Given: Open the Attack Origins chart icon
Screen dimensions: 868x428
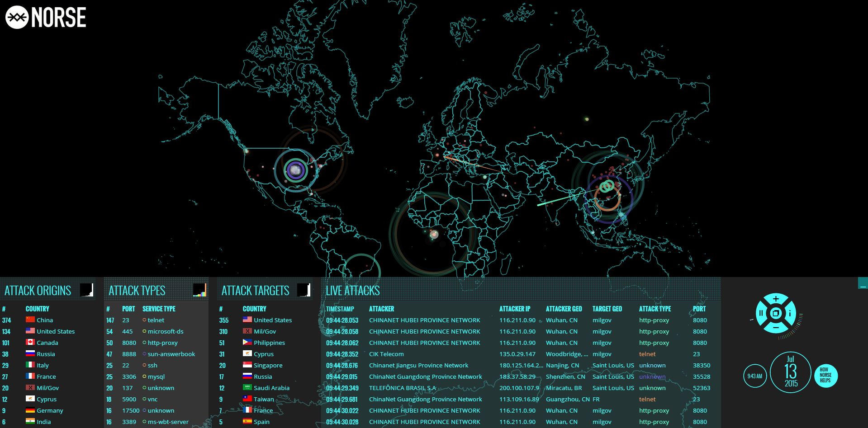Looking at the screenshot, I should coord(87,290).
